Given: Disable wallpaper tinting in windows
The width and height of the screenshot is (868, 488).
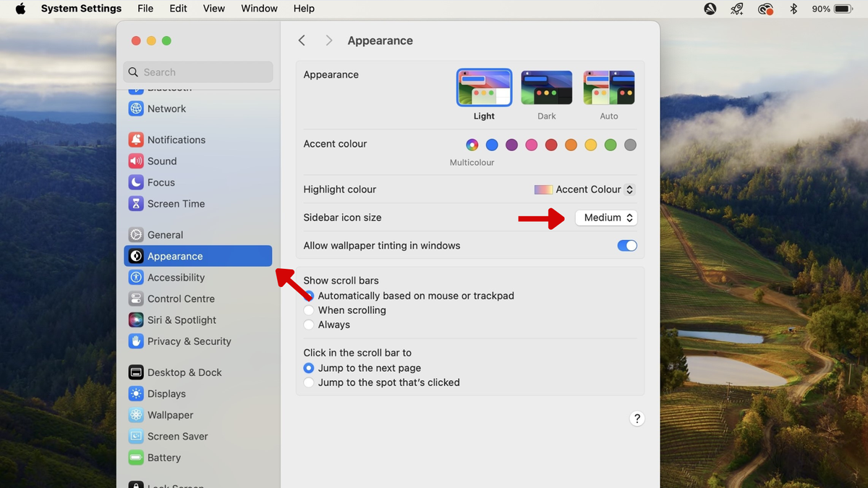Looking at the screenshot, I should coord(626,246).
